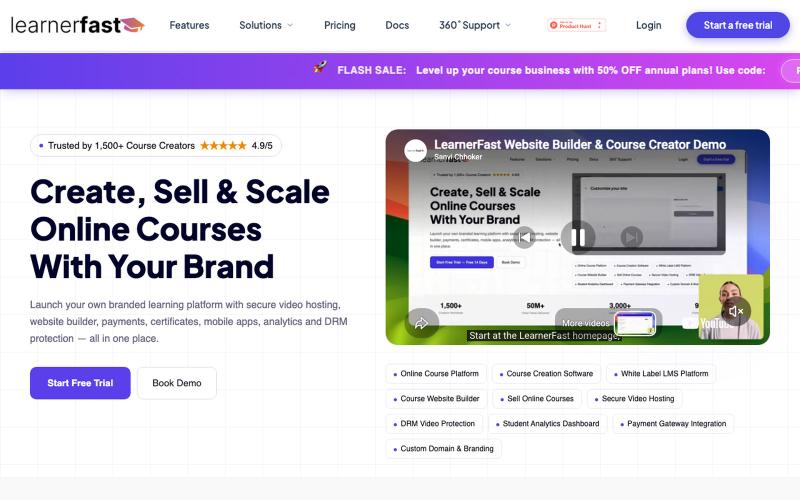Click the Product Hunt badge
Image resolution: width=800 pixels, height=500 pixels.
577,25
